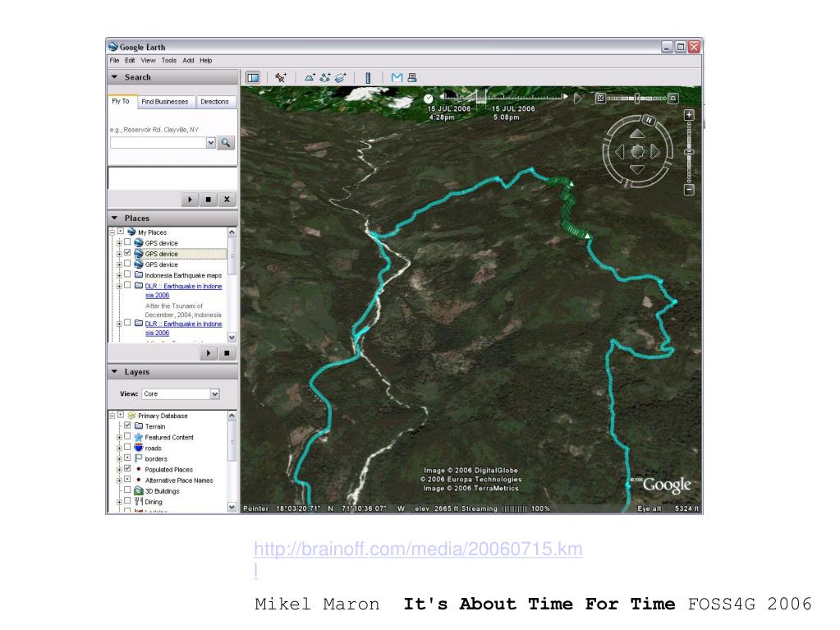This screenshot has width=840, height=630.
Task: Open the Add menu
Action: (188, 61)
